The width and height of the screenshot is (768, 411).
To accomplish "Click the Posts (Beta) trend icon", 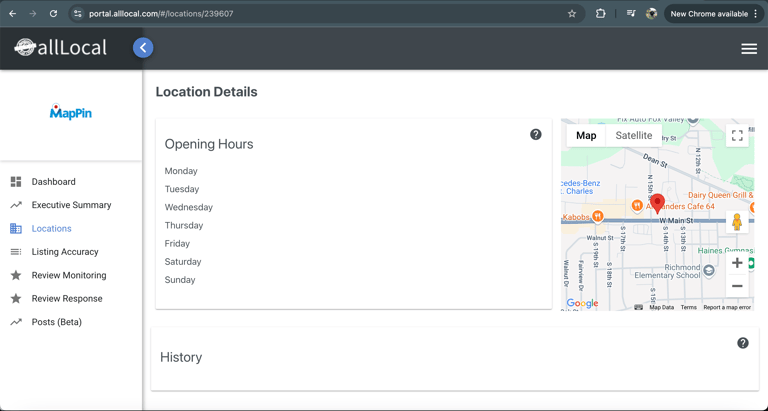I will (16, 322).
